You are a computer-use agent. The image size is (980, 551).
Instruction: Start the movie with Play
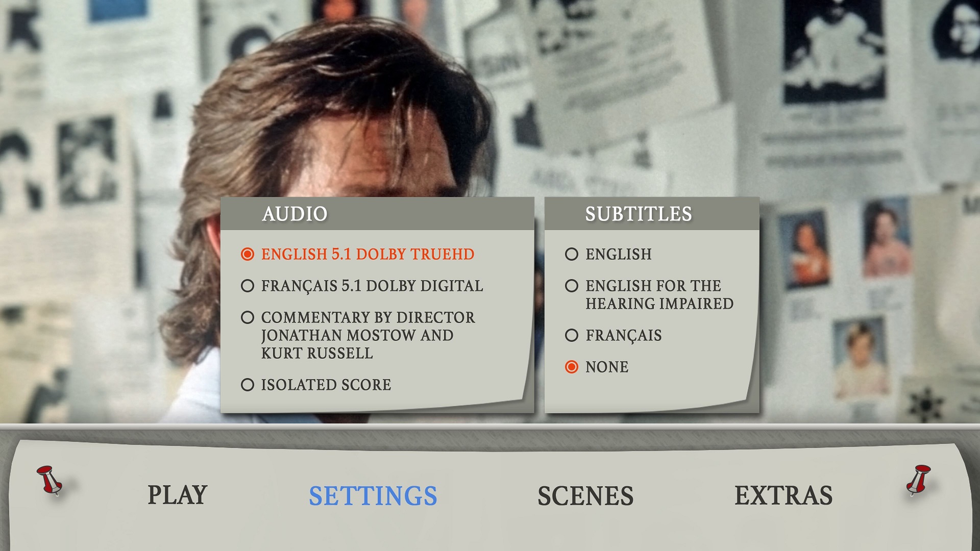click(x=178, y=495)
